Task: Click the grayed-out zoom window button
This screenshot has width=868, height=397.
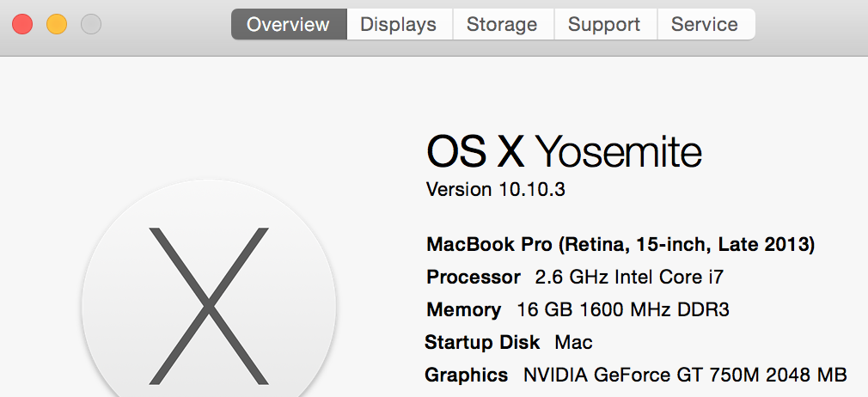Action: pos(91,24)
